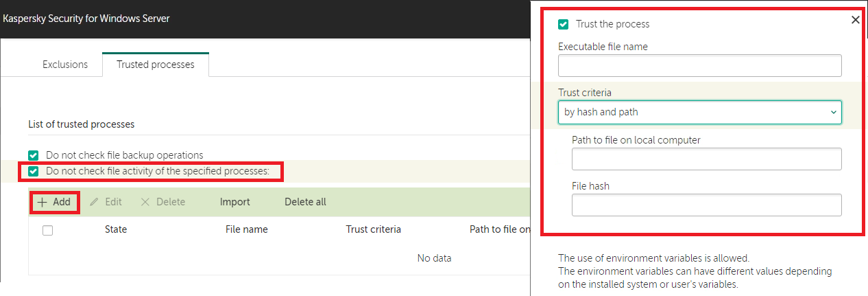This screenshot has height=296, width=868.
Task: Close the trusted process side panel
Action: (856, 20)
